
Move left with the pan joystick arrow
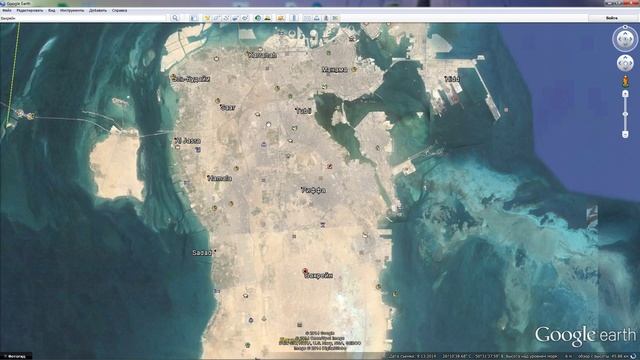(620, 63)
